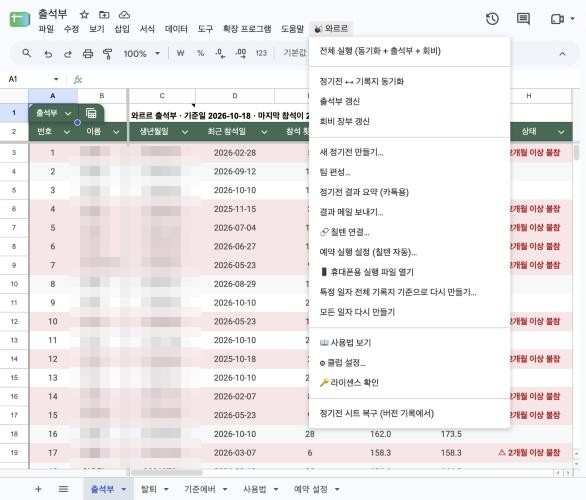Image resolution: width=586 pixels, height=500 pixels.
Task: Select 칠텐 연결... menu item
Action: tap(410, 232)
